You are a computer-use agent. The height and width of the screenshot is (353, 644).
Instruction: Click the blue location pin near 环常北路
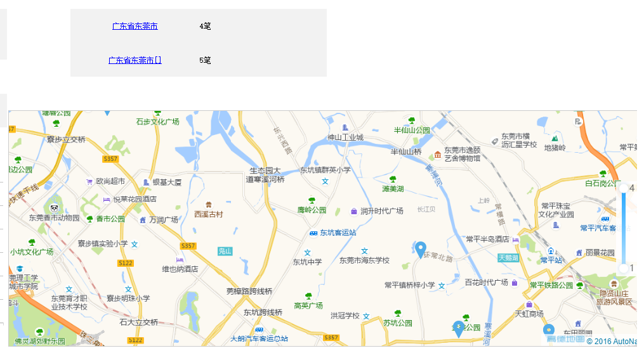coord(420,250)
